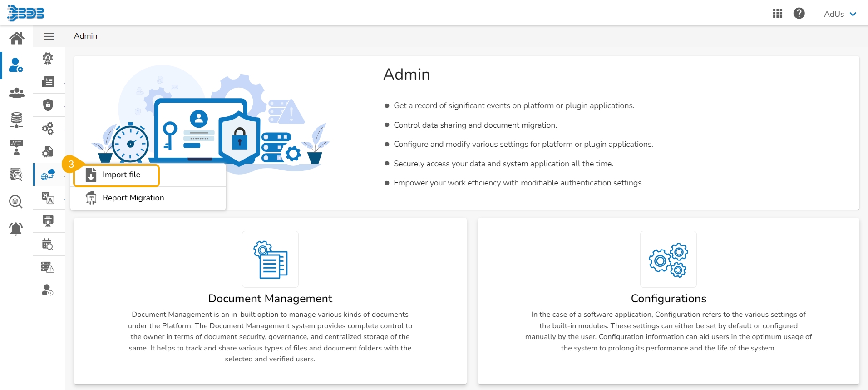
Task: Click the BDB logo
Action: point(26,13)
